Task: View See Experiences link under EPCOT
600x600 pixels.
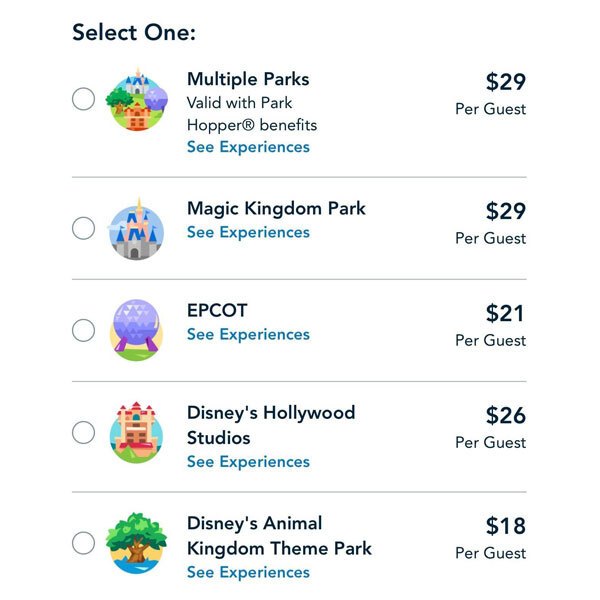Action: [248, 334]
